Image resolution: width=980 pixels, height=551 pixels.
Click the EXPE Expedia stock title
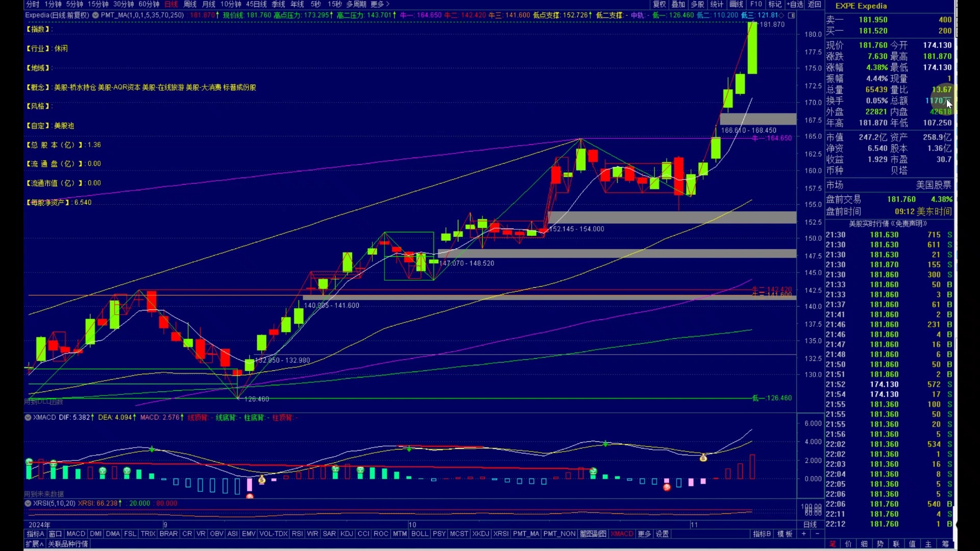(x=861, y=6)
